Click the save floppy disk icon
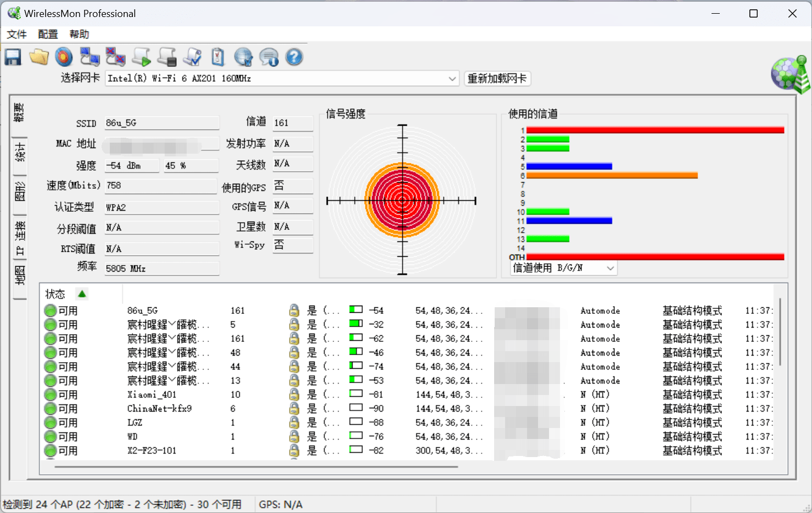 pos(13,57)
